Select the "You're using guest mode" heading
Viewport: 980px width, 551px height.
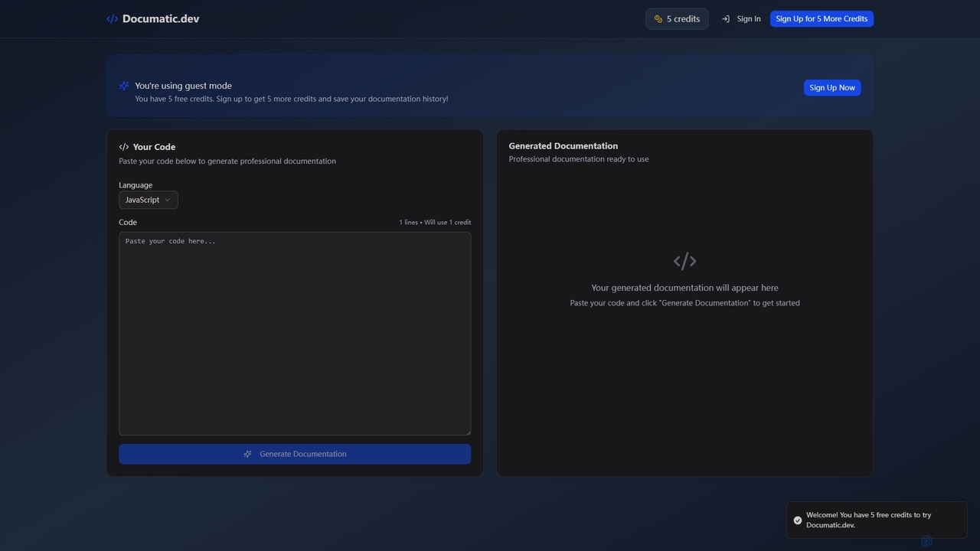[184, 86]
